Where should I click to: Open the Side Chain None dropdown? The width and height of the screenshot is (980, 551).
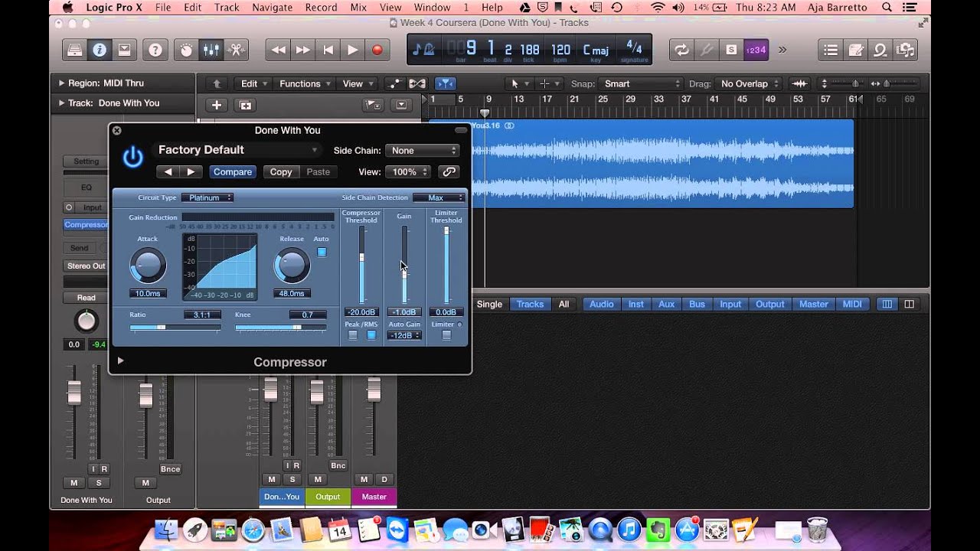pyautogui.click(x=422, y=151)
